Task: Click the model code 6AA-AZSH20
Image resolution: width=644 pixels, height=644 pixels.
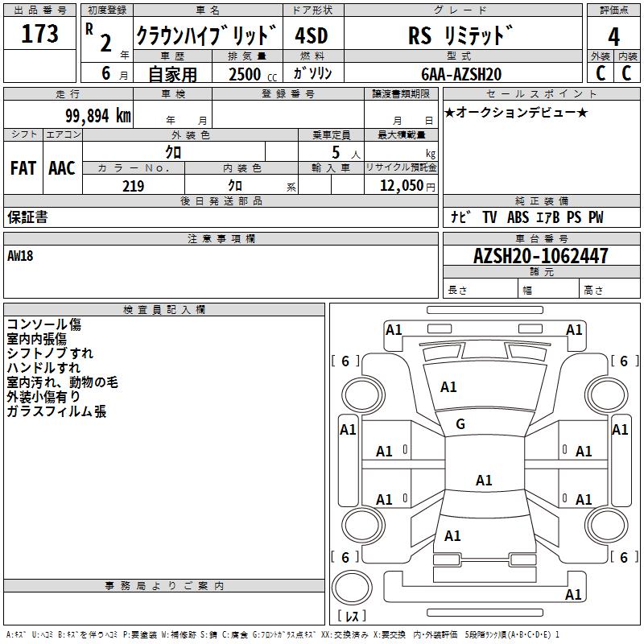Action: (461, 74)
